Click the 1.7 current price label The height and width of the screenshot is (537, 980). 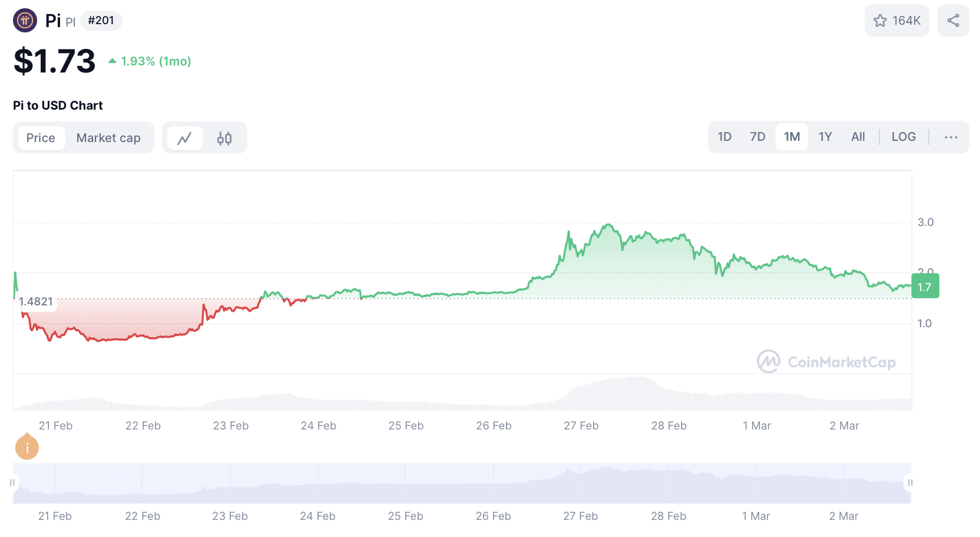point(925,287)
